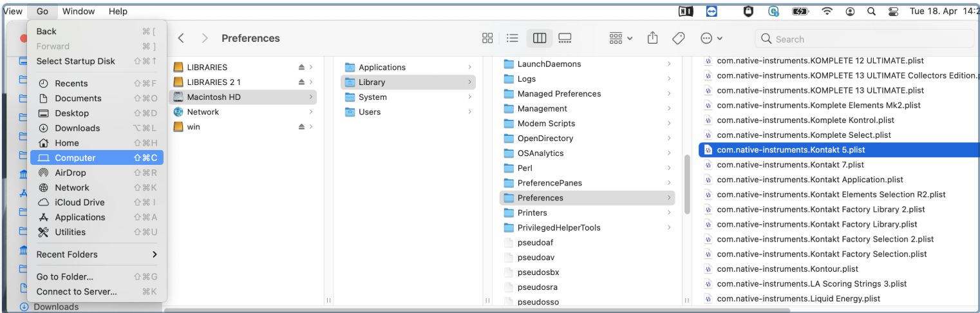Viewport: 980px width, 313px height.
Task: Eject the LIBRARIES volume
Action: pyautogui.click(x=301, y=67)
